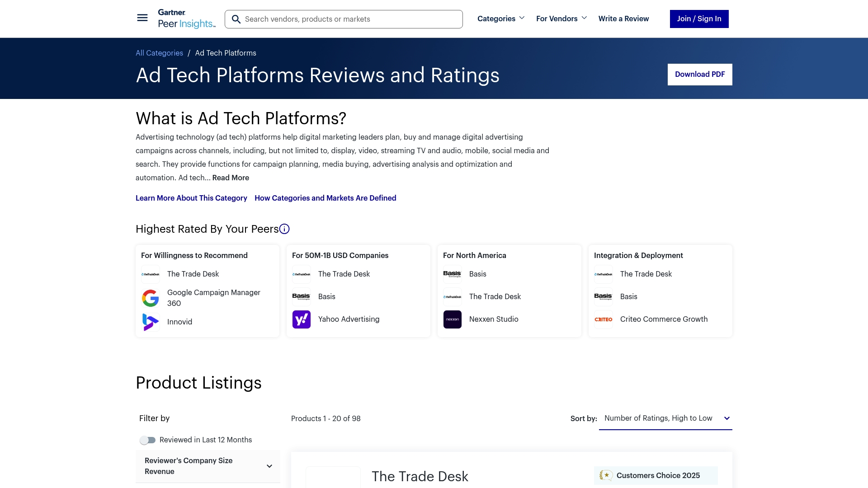
Task: Expand Reviewer's Company Size Revenue filter
Action: (208, 466)
